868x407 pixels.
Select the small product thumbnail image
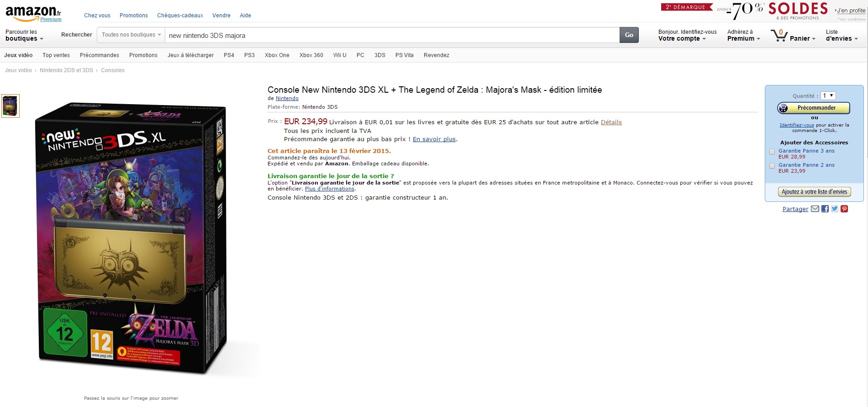11,106
